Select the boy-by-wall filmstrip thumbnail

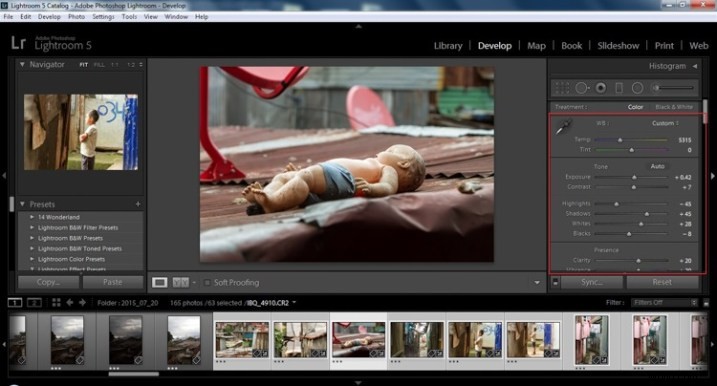coord(475,340)
